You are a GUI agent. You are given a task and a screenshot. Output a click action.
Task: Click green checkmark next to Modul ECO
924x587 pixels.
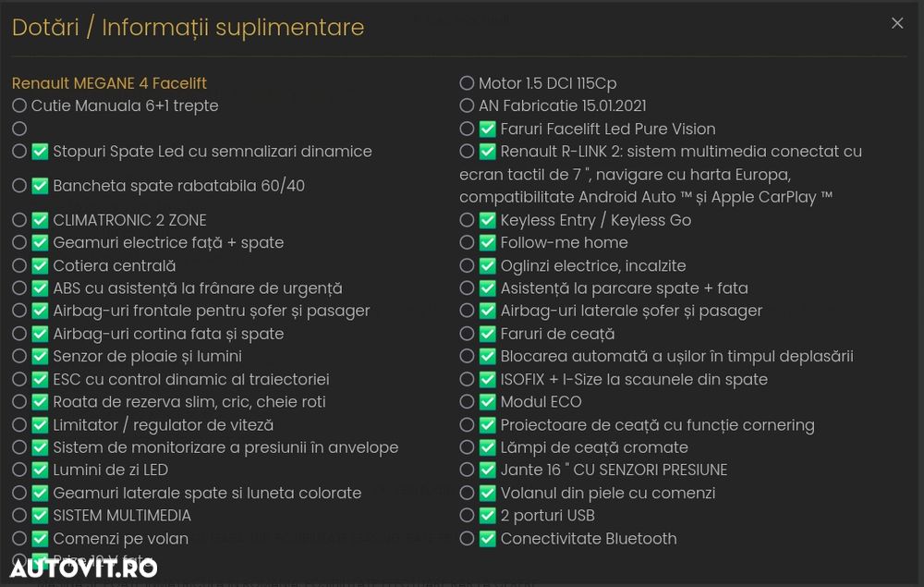point(487,402)
